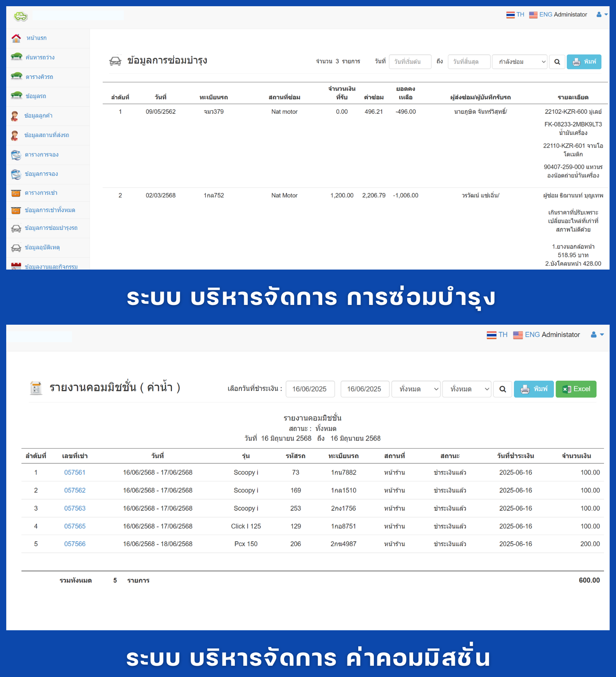Click the person icon for ข้อมูลลูกค้า
Screen dimensions: 616x677
pyautogui.click(x=15, y=116)
